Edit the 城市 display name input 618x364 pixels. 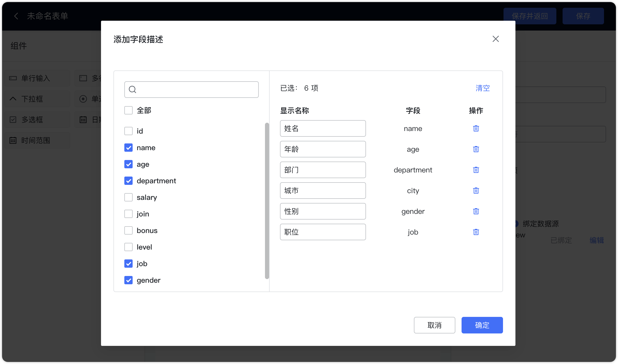(323, 191)
